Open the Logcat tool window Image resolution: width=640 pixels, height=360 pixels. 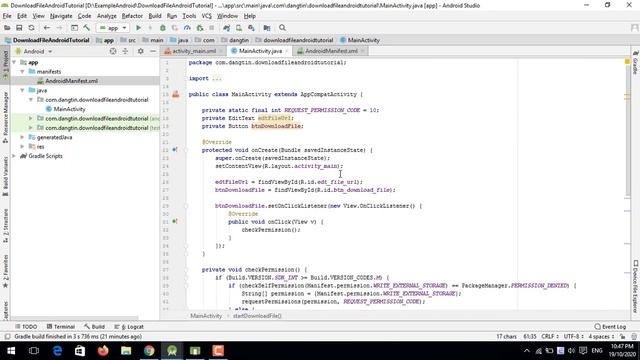pyautogui.click(x=129, y=327)
